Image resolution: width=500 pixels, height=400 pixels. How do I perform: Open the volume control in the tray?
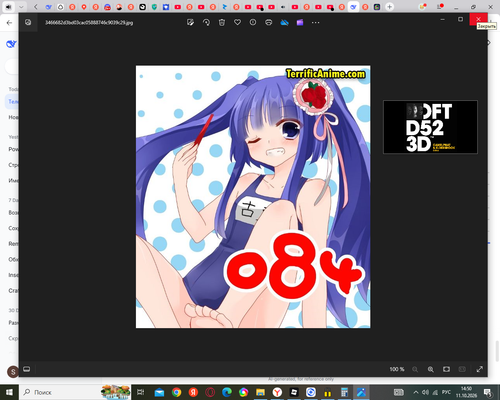pyautogui.click(x=425, y=392)
